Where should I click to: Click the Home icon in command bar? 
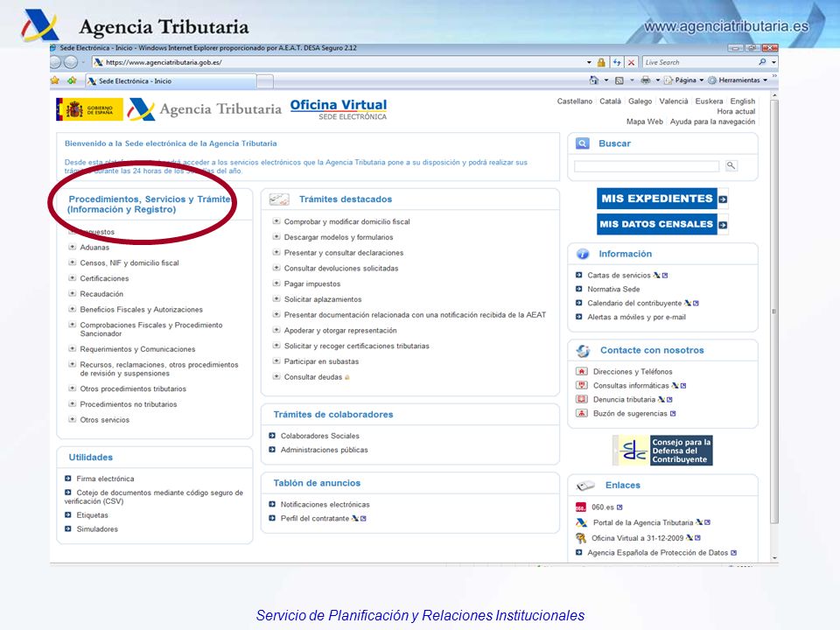coord(593,80)
